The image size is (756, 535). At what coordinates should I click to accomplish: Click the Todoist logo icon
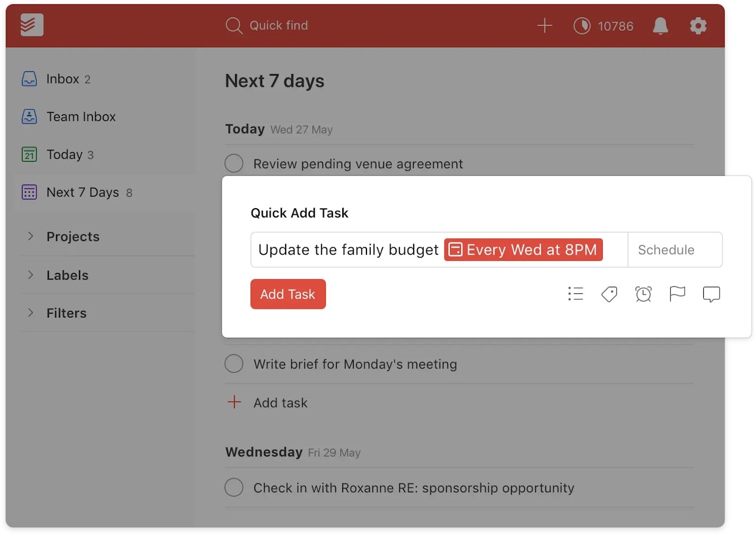[31, 25]
